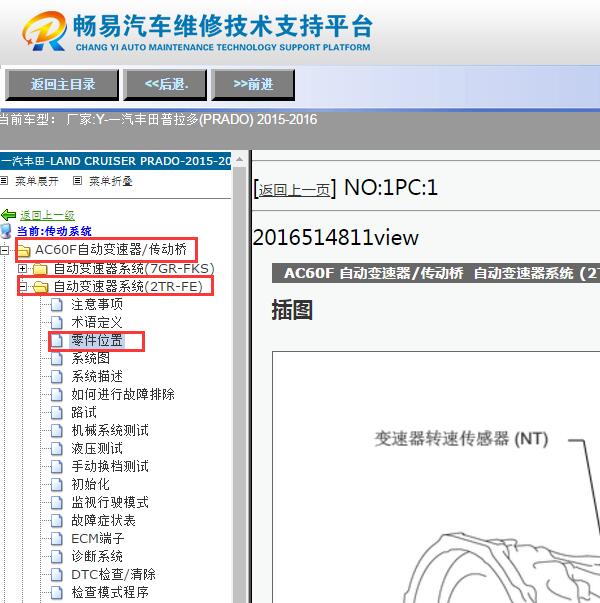Expand all menus with 菜单展开
This screenshot has height=603, width=600.
coord(37,181)
